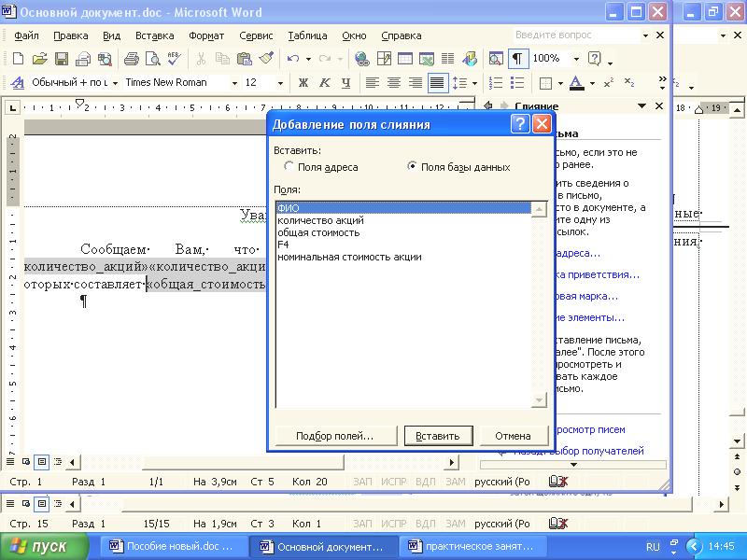
Task: Open line spacing dropdown arrow
Action: [x=474, y=83]
